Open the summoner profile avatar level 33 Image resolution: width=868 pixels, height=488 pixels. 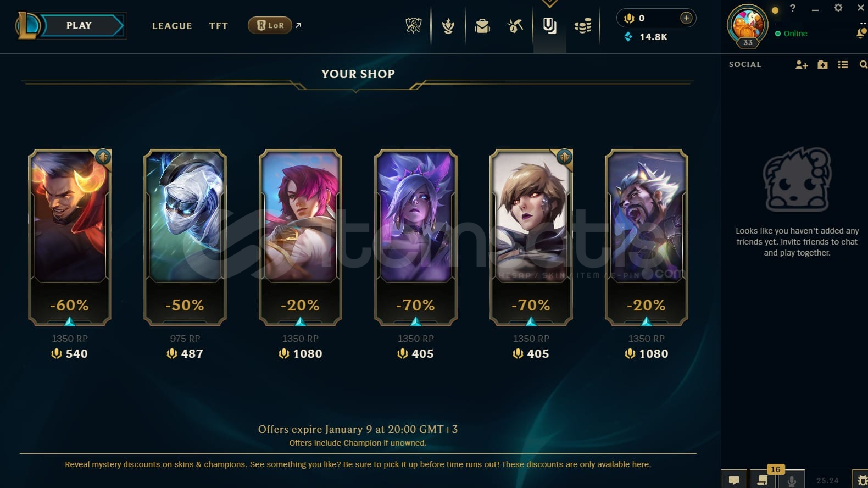tap(747, 26)
